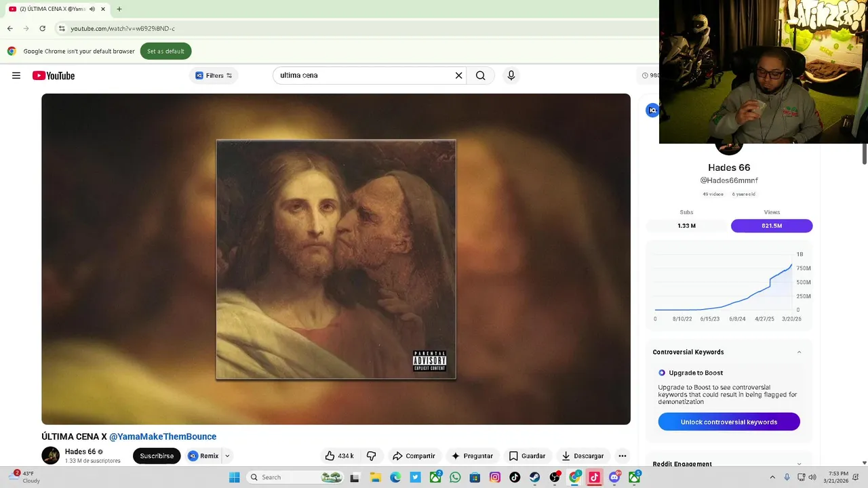Open Steam from the taskbar

(535, 477)
